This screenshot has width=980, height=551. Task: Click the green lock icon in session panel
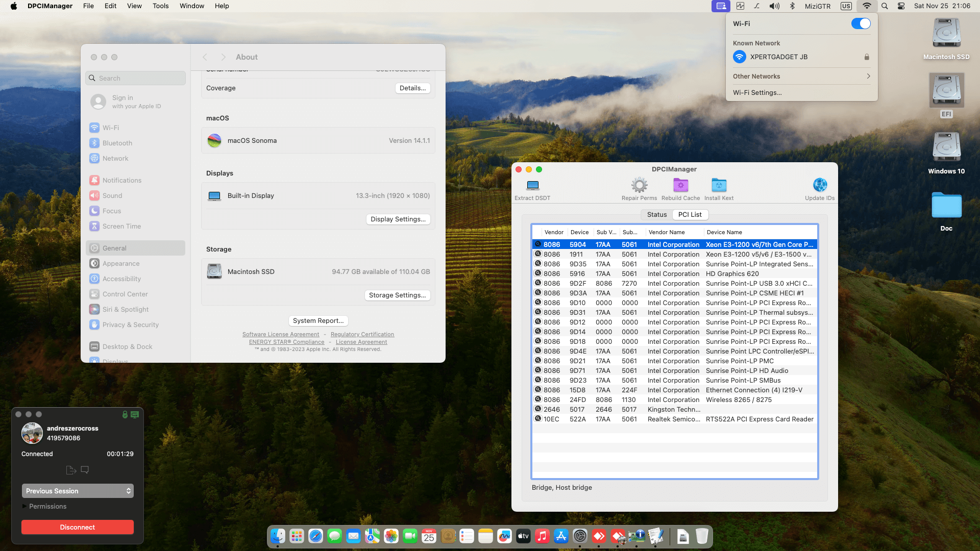point(125,415)
